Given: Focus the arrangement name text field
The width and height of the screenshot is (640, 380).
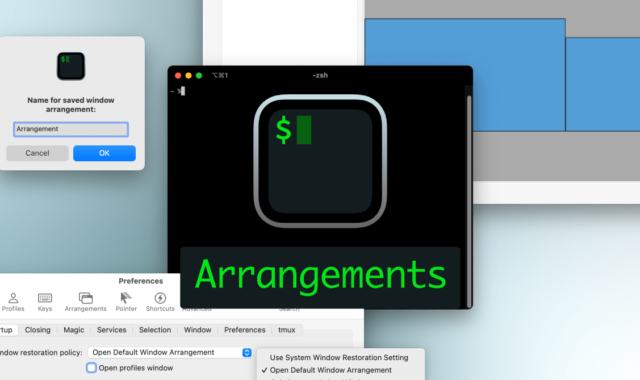Looking at the screenshot, I should point(71,129).
